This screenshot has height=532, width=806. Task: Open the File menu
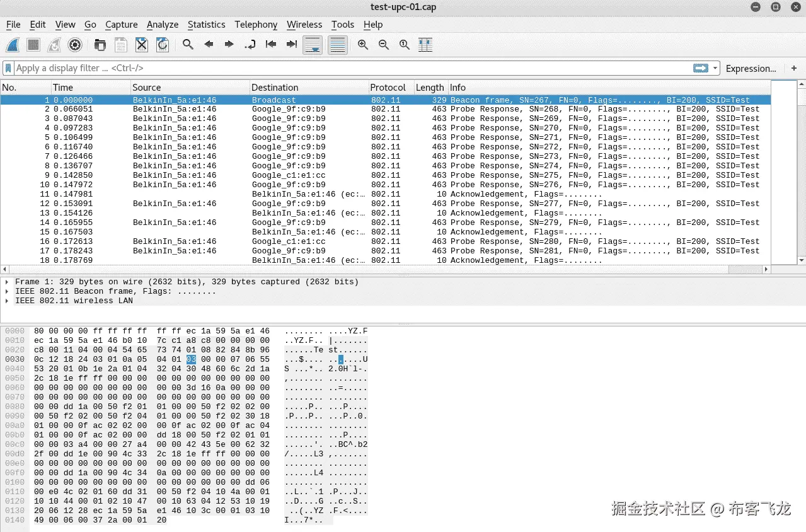pyautogui.click(x=13, y=24)
